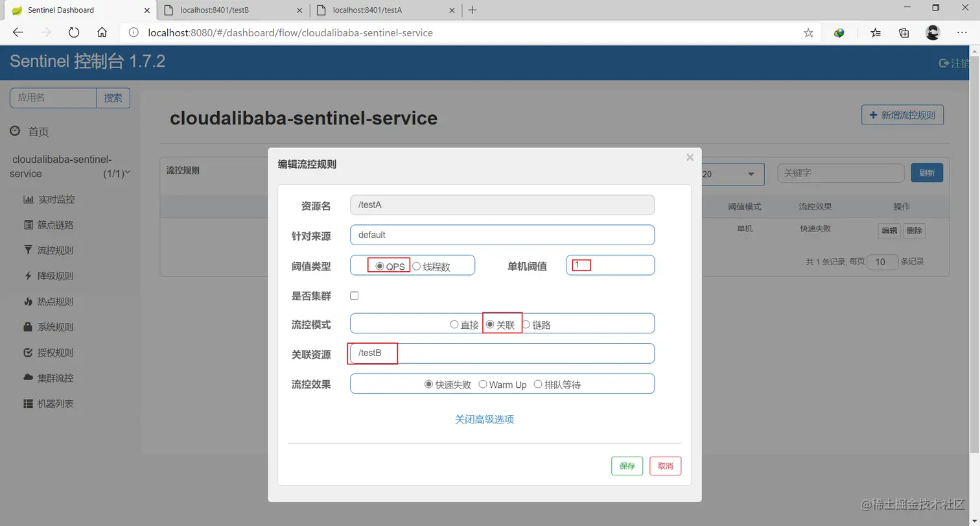The height and width of the screenshot is (526, 980).
Task: Enable the 是否集群 checkbox
Action: point(354,296)
